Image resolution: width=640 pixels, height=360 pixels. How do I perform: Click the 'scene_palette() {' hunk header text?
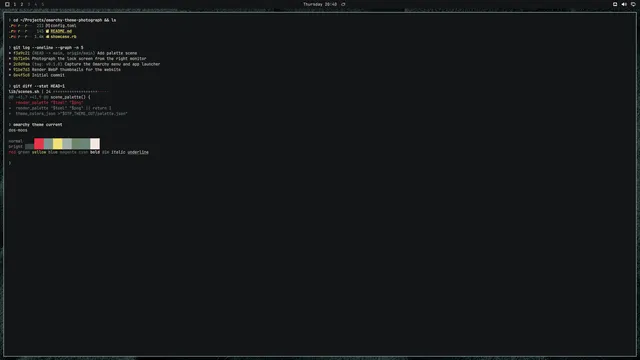(x=70, y=97)
